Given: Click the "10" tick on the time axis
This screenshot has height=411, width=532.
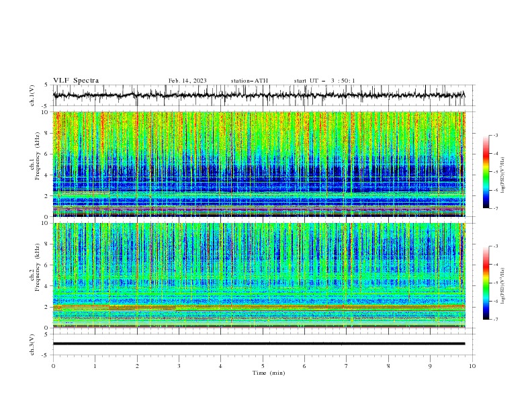Looking at the screenshot, I should pyautogui.click(x=472, y=366).
